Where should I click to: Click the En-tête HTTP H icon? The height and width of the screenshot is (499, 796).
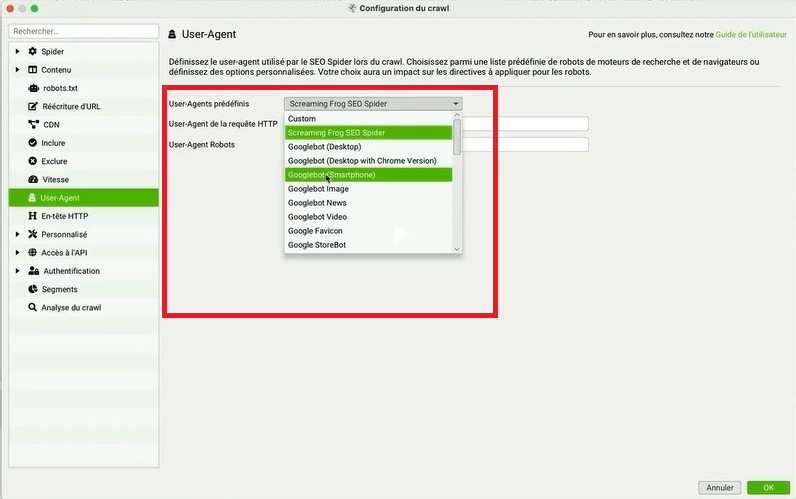click(x=32, y=216)
